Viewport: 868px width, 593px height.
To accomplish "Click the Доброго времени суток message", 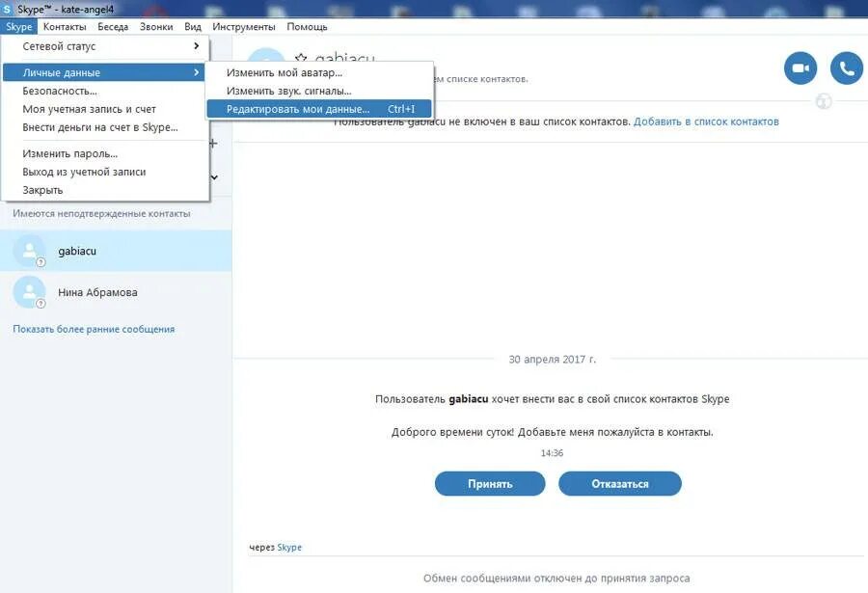I will pyautogui.click(x=553, y=432).
